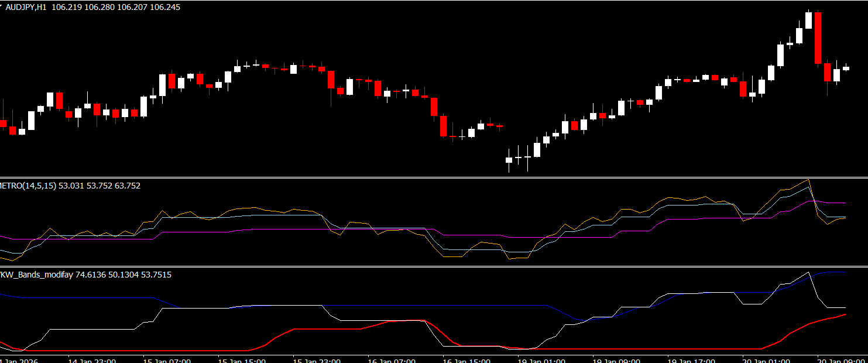868x363 pixels.
Task: Select the VKW_Bands_modifay indicator label
Action: point(36,275)
